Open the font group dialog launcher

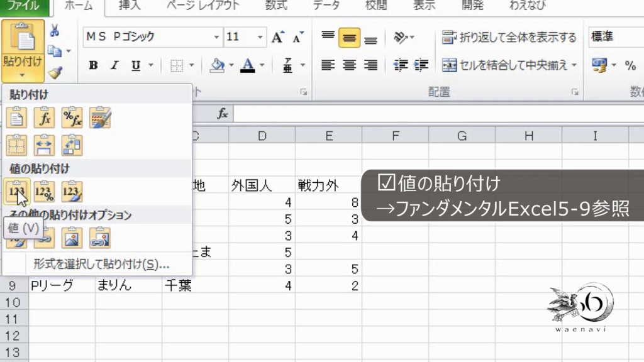304,92
